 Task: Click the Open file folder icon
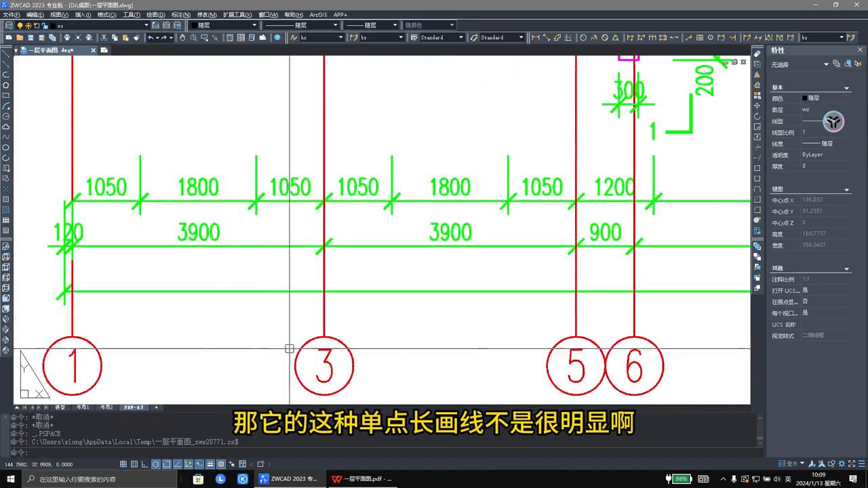click(x=20, y=37)
